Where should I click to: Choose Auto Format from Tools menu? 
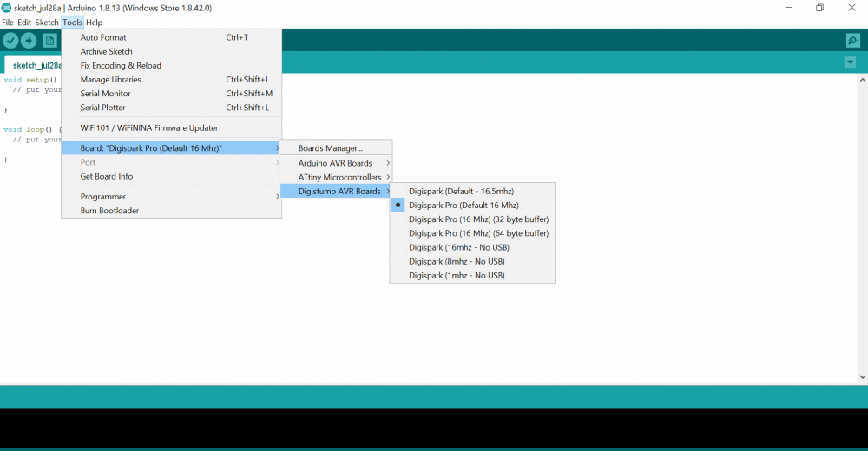172,37
